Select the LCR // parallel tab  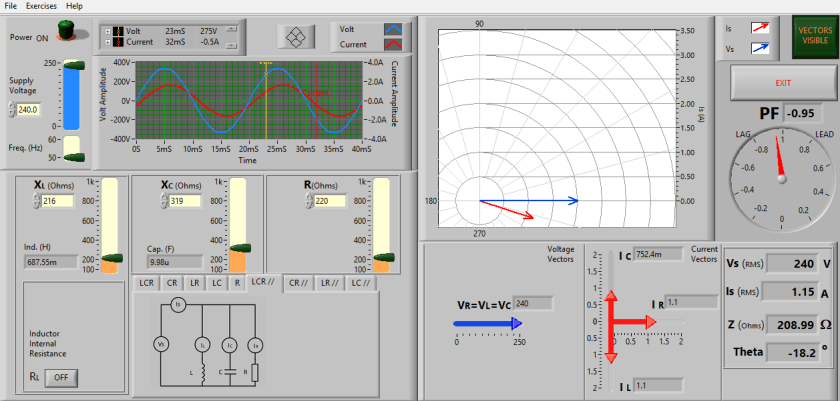point(262,282)
